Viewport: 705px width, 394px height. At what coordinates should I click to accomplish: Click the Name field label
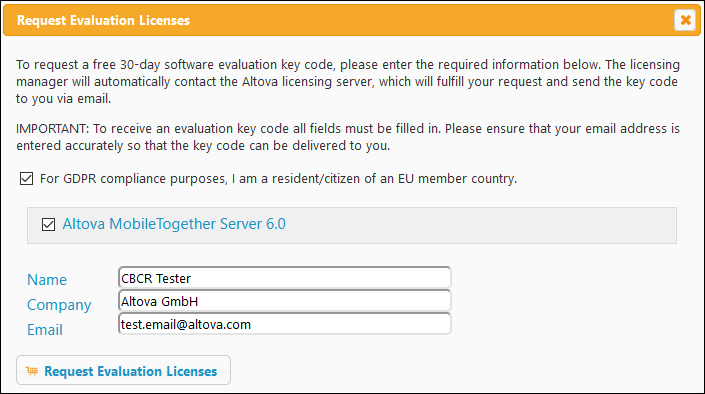coord(47,280)
